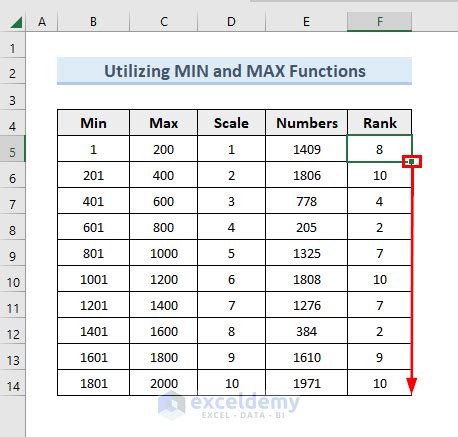Screen dimensions: 458x437
Task: Click the title 'Utilizing MIN and MAX Functions'
Action: [235, 71]
